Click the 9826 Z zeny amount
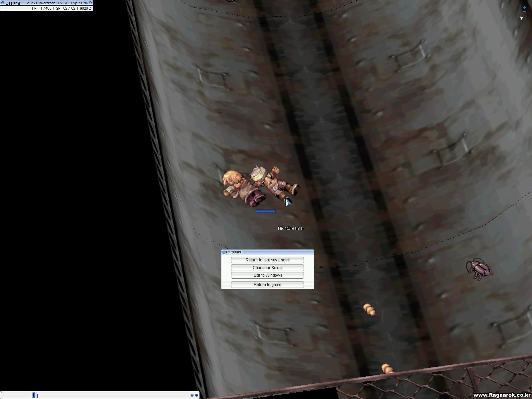Screen dimensions: 532x399 tap(85, 9)
